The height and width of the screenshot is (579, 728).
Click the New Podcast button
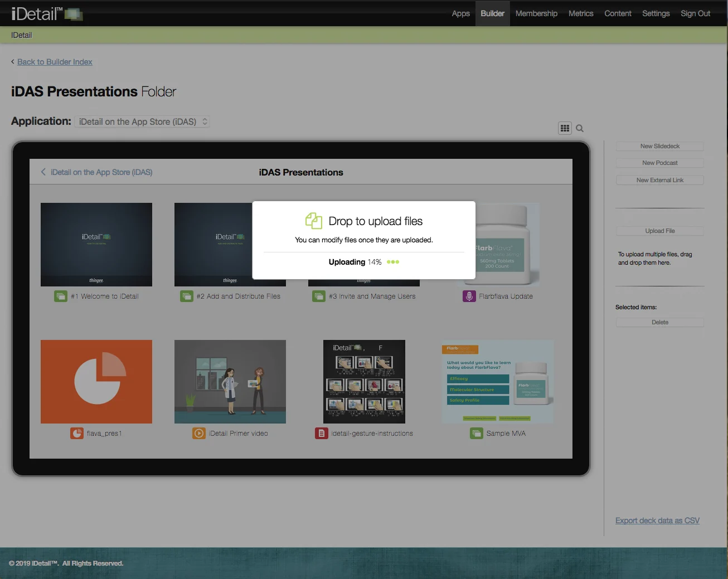[x=660, y=163]
